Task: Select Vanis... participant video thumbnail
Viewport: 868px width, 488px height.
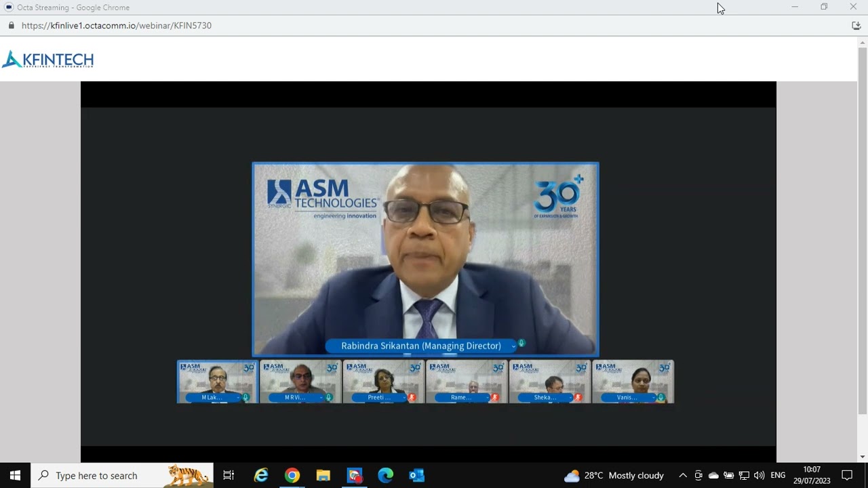Action: pos(633,382)
